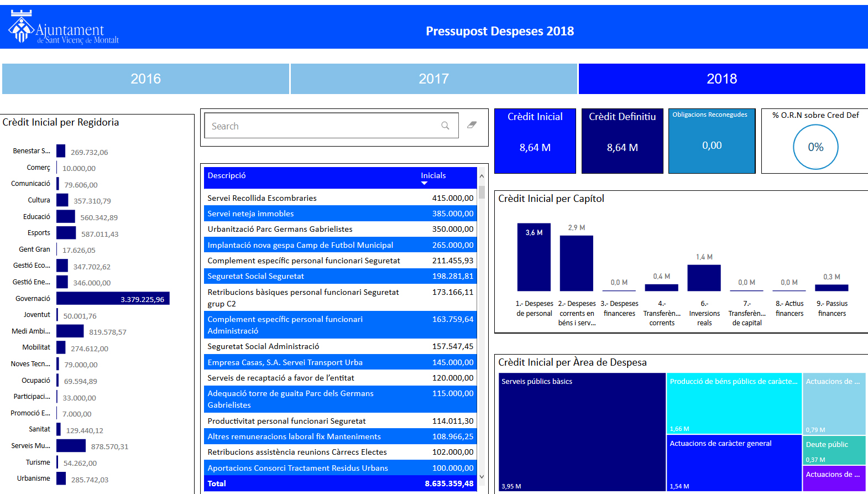The width and height of the screenshot is (868, 494).
Task: Select the Servei Recollida Escombraries row
Action: (339, 198)
